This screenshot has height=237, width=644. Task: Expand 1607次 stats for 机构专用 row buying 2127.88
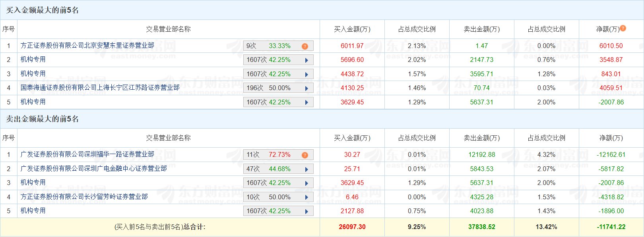(278, 211)
